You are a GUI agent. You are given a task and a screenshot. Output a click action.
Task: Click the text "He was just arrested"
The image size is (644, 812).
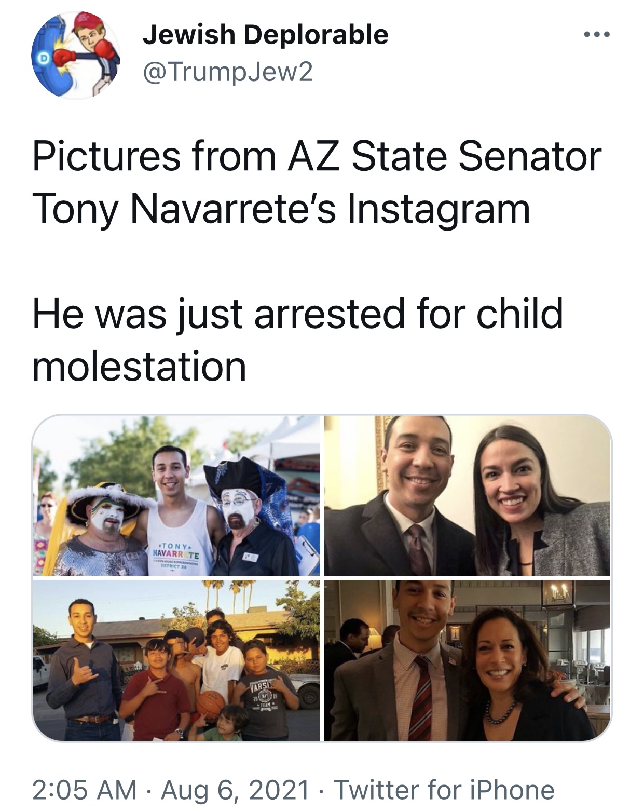[x=218, y=314]
